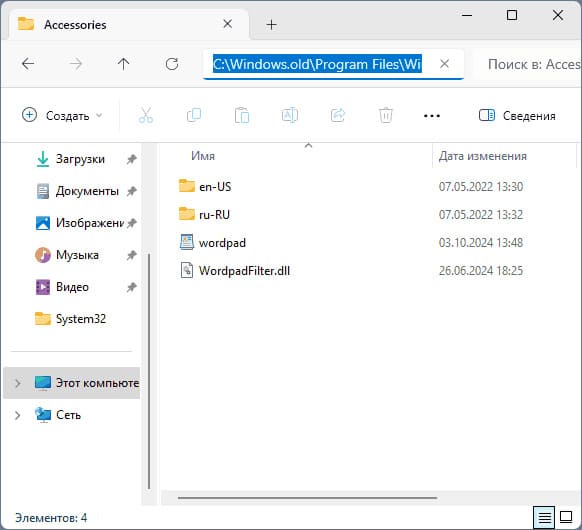Image resolution: width=582 pixels, height=530 pixels.
Task: Click the horizontal scrollbar in file list
Action: pyautogui.click(x=307, y=498)
